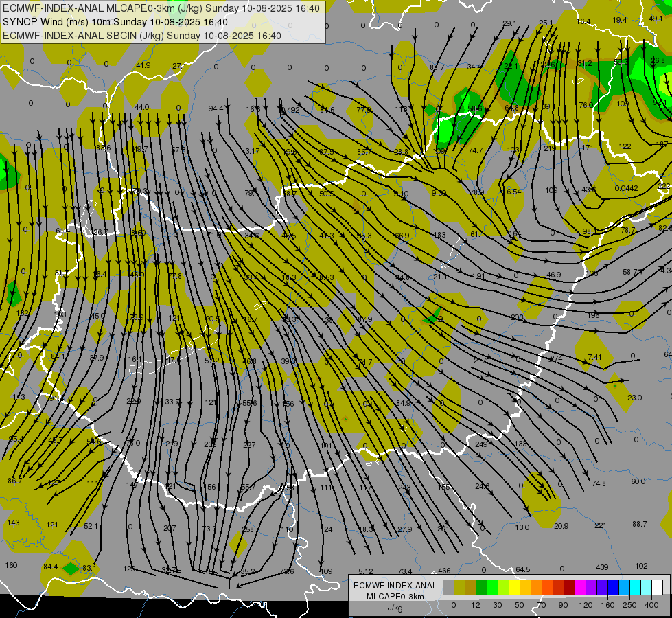Click the map value 227
Screen dimensions: 672x618
coord(249,445)
